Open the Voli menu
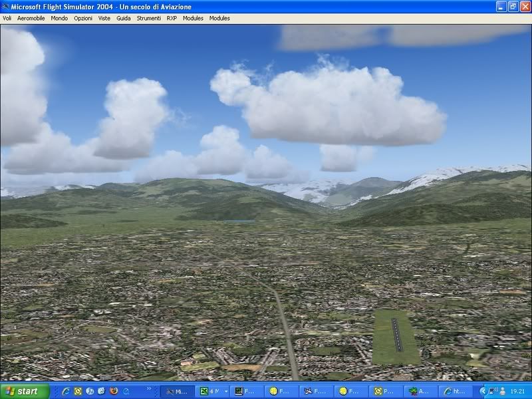This screenshot has width=532, height=399. pos(7,19)
